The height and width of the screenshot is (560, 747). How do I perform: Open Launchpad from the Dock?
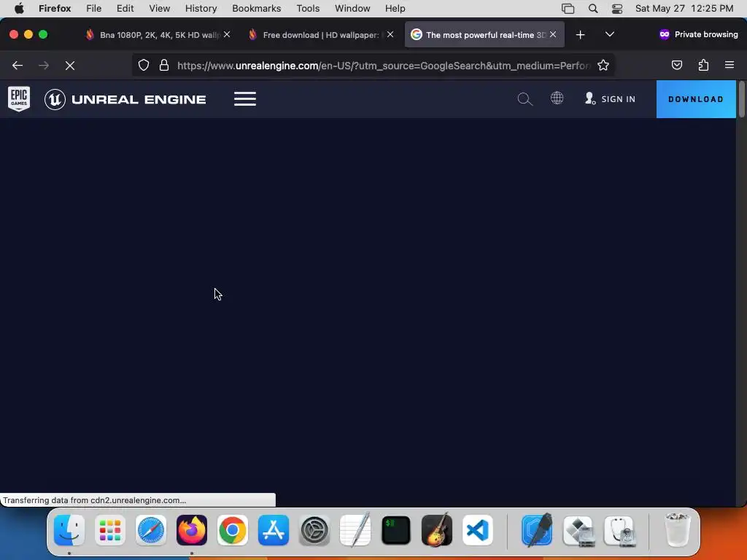(x=110, y=530)
